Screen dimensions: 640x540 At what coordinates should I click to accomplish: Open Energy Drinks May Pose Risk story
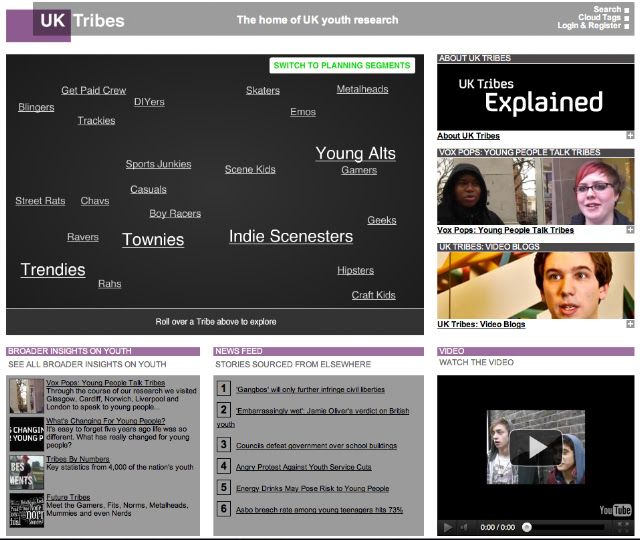313,488
